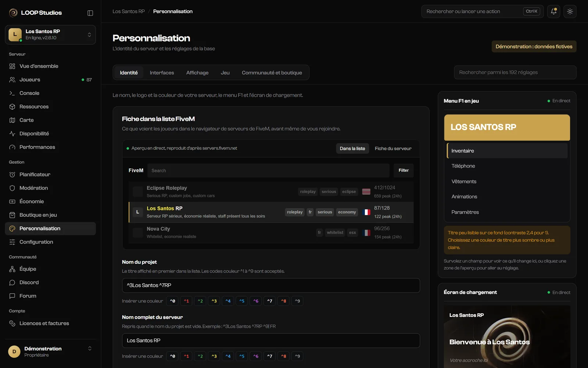The image size is (588, 368).
Task: Open Configuration sliders icon
Action: pos(12,242)
